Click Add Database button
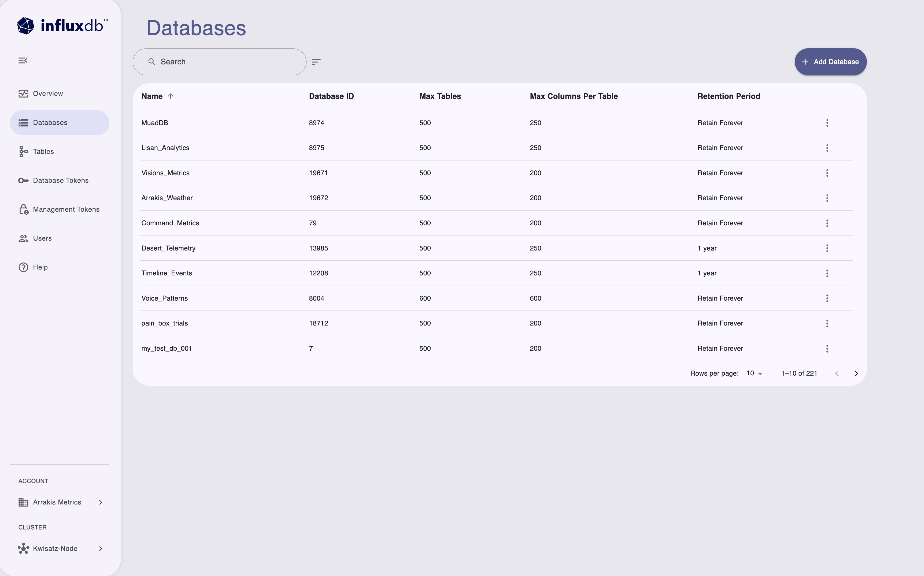Screen dimensions: 924x576 pyautogui.click(x=830, y=62)
